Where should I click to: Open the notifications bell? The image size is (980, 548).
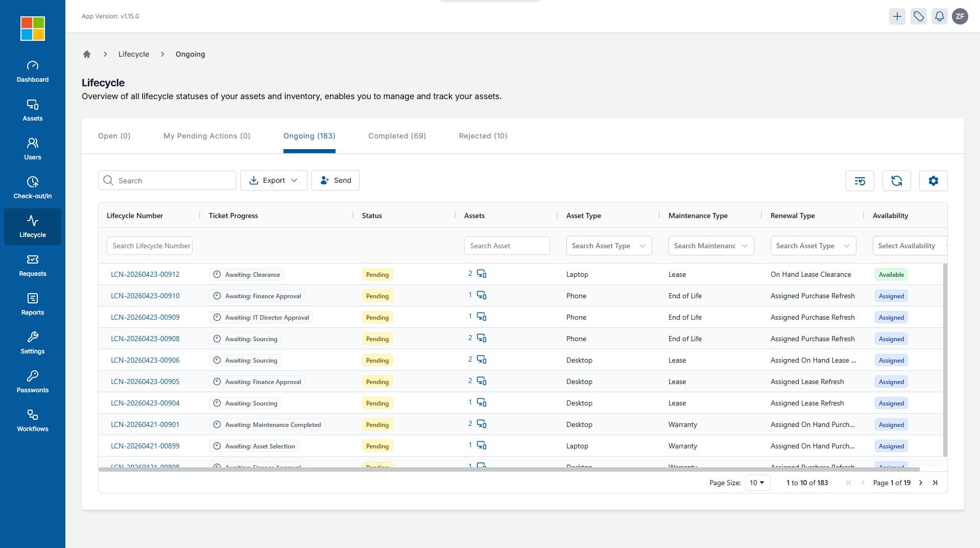click(940, 16)
